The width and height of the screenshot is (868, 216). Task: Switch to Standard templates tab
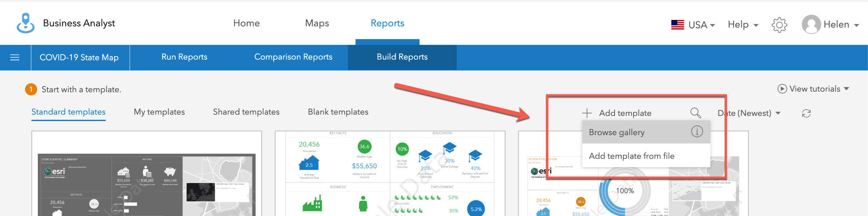(x=68, y=112)
